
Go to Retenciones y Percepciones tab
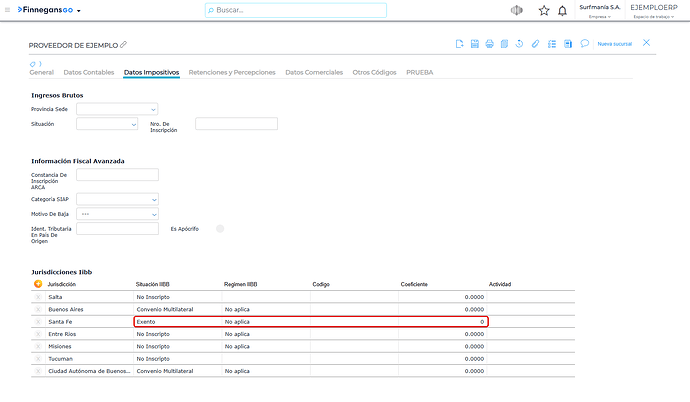point(232,73)
